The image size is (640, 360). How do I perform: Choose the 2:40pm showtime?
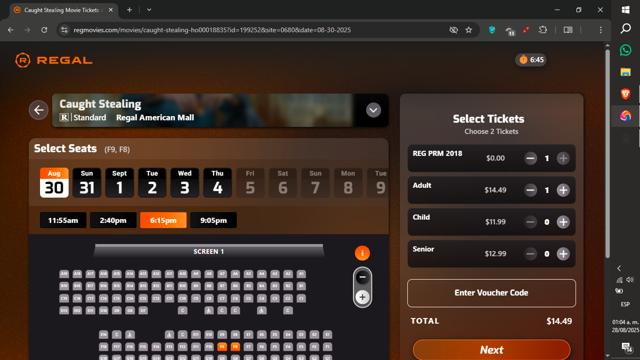pyautogui.click(x=113, y=220)
